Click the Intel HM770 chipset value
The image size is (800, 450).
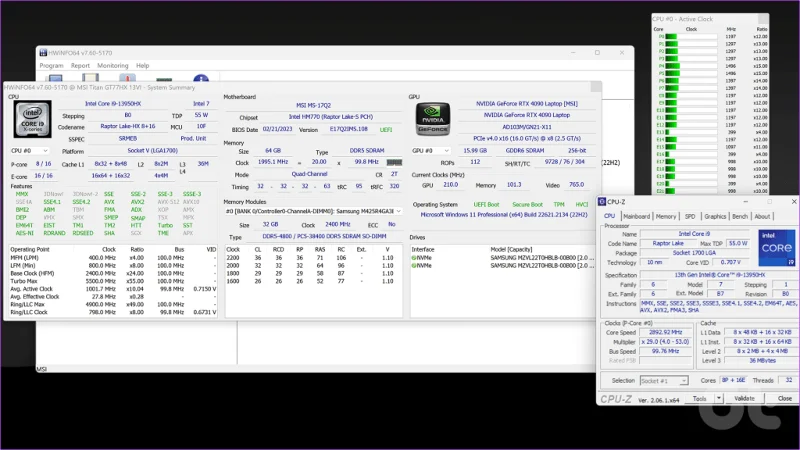tap(331, 117)
